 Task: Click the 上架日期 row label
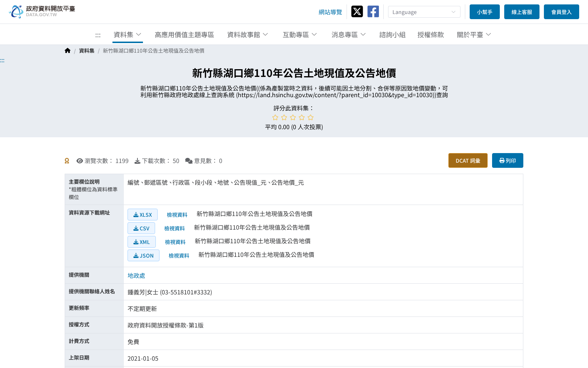[x=79, y=358]
